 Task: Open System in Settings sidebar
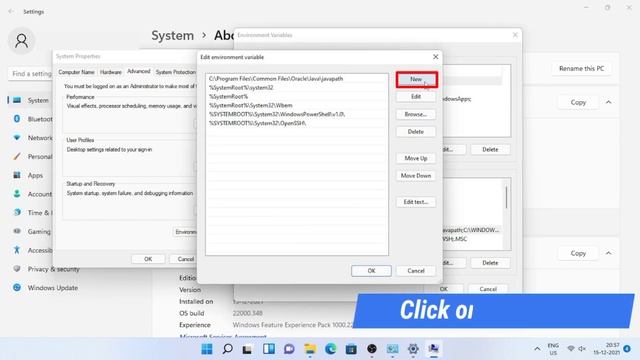[31, 100]
